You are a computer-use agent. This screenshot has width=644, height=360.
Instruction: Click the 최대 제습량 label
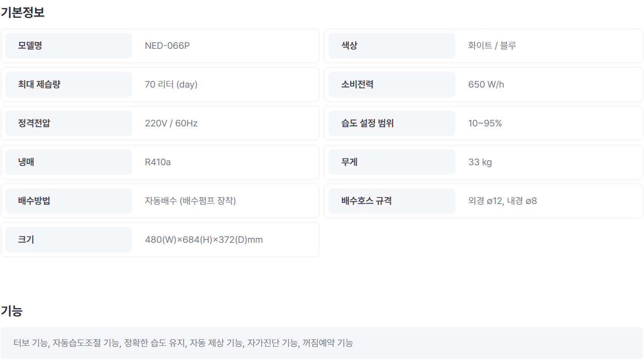39,85
